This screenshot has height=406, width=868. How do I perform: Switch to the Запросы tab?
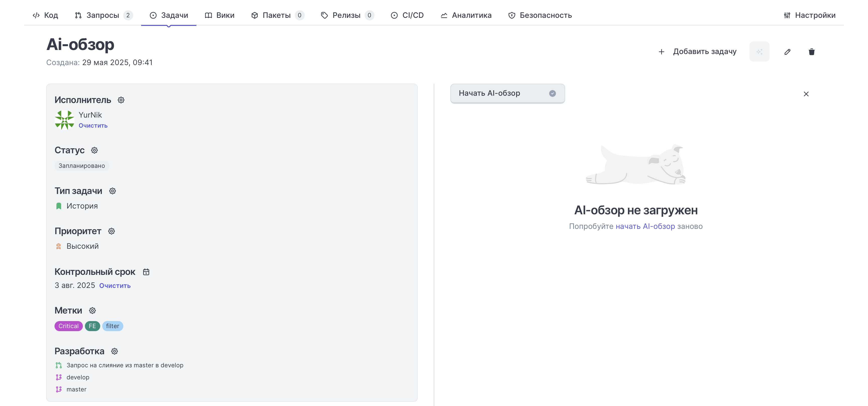(103, 15)
